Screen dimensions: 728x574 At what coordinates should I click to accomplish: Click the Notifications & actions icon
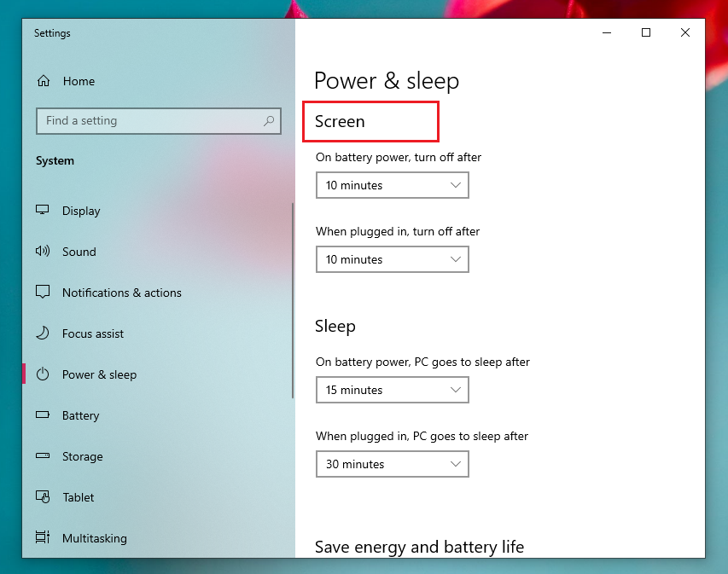pyautogui.click(x=43, y=292)
